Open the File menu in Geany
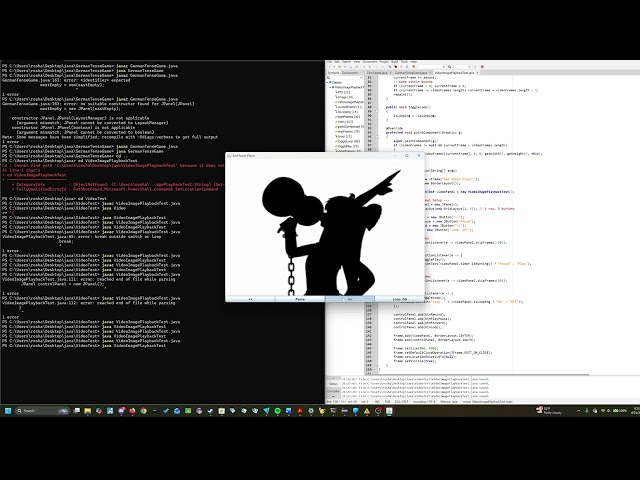Image resolution: width=640 pixels, height=480 pixels. point(329,62)
